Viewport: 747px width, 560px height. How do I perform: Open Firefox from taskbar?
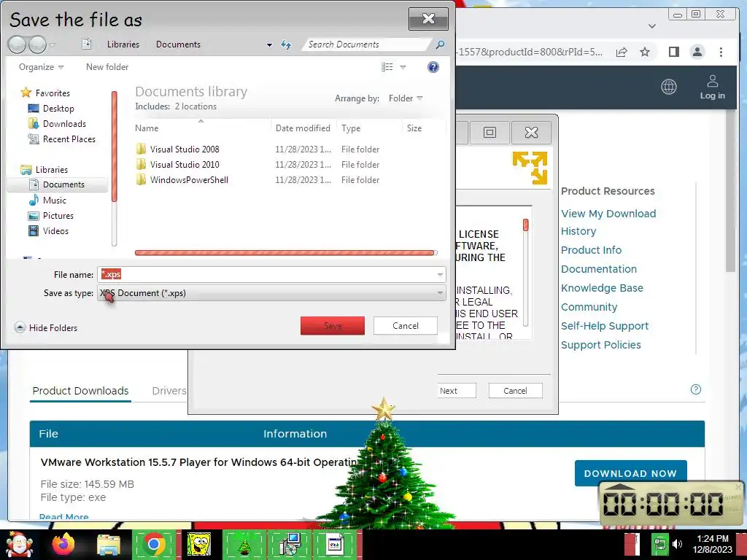63,545
